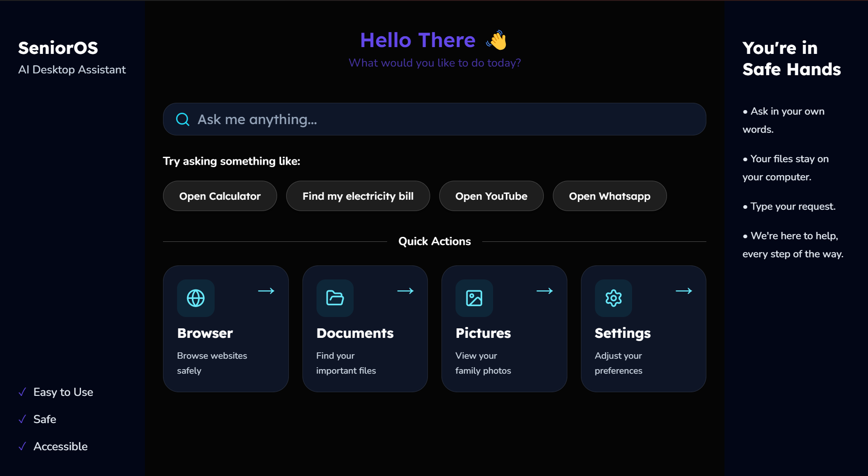Click What would you like to do today
This screenshot has height=476, width=868.
click(x=435, y=63)
